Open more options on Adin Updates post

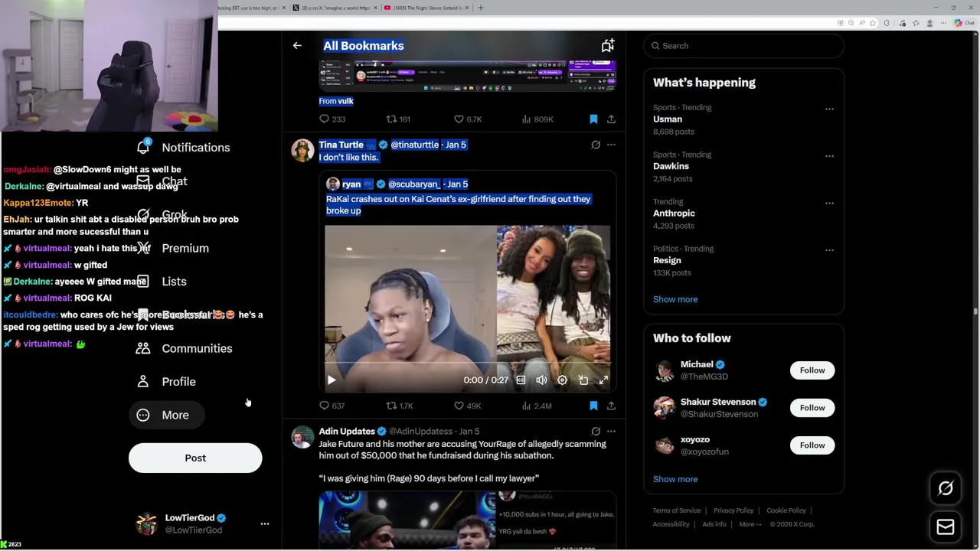[x=611, y=432]
